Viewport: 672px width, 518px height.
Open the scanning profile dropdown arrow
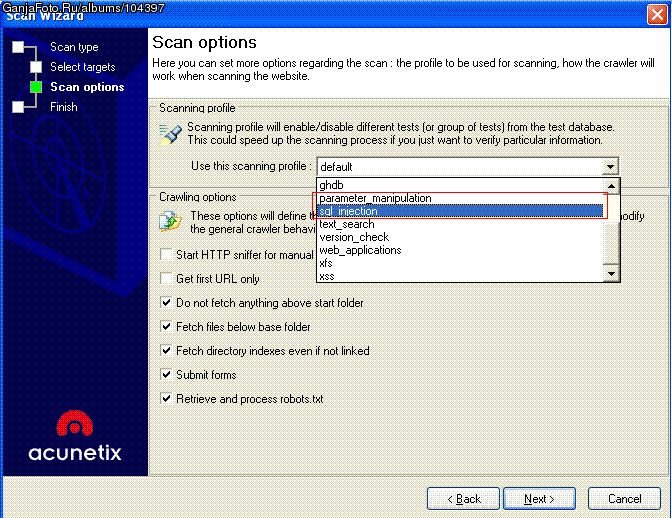tap(610, 167)
